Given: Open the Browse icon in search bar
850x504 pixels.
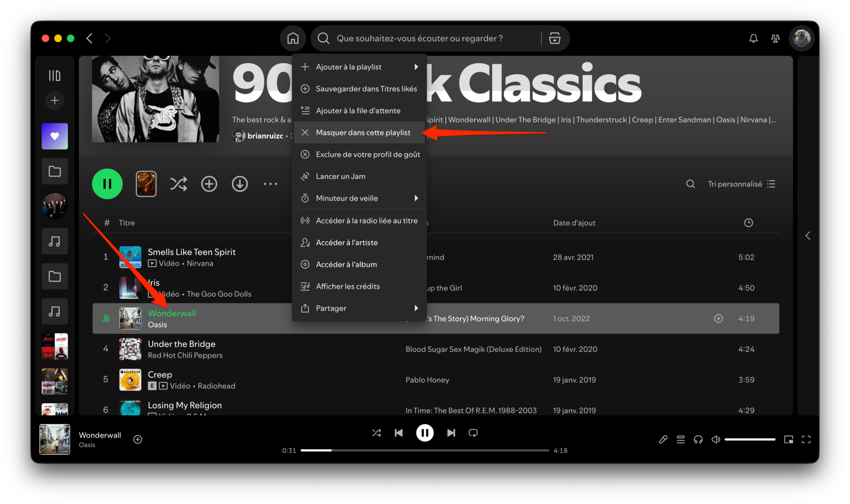Looking at the screenshot, I should pos(555,38).
